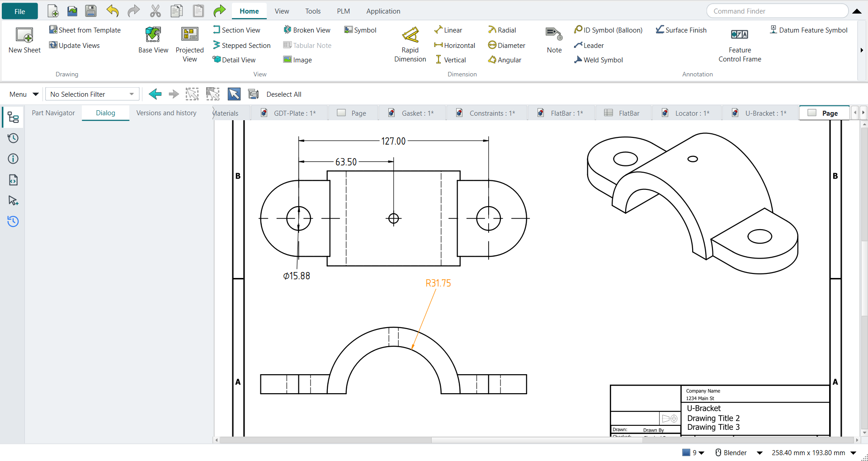Open the information sidebar icon
The height and width of the screenshot is (461, 868).
pos(13,159)
